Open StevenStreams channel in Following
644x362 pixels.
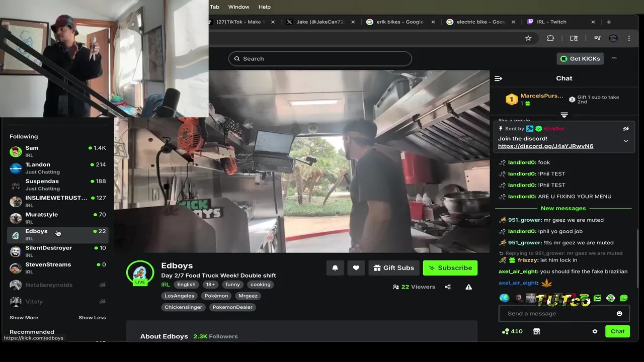click(58, 267)
